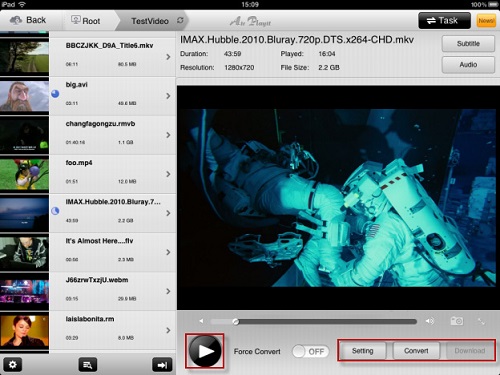This screenshot has height=375, width=500.
Task: Expand BBCZJKK_D9A_Title6.mkv chevron
Action: click(x=168, y=57)
